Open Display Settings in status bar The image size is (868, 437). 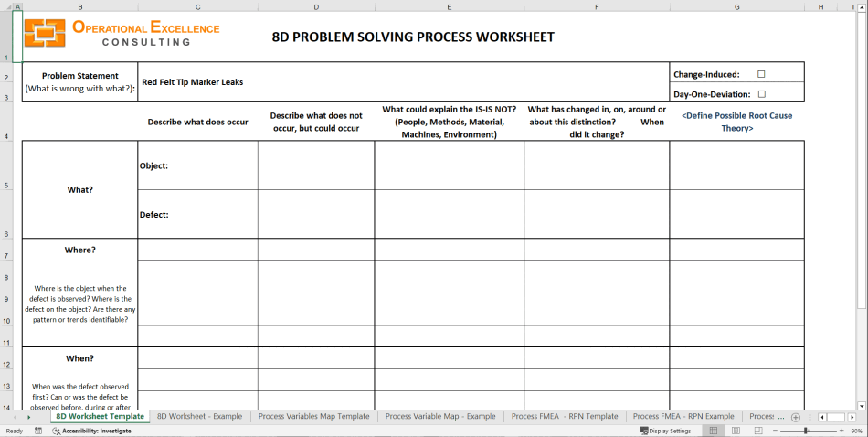(x=665, y=431)
